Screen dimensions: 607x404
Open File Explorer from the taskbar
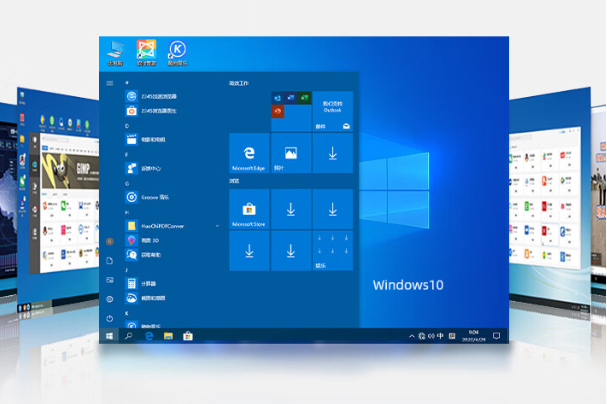click(x=169, y=337)
